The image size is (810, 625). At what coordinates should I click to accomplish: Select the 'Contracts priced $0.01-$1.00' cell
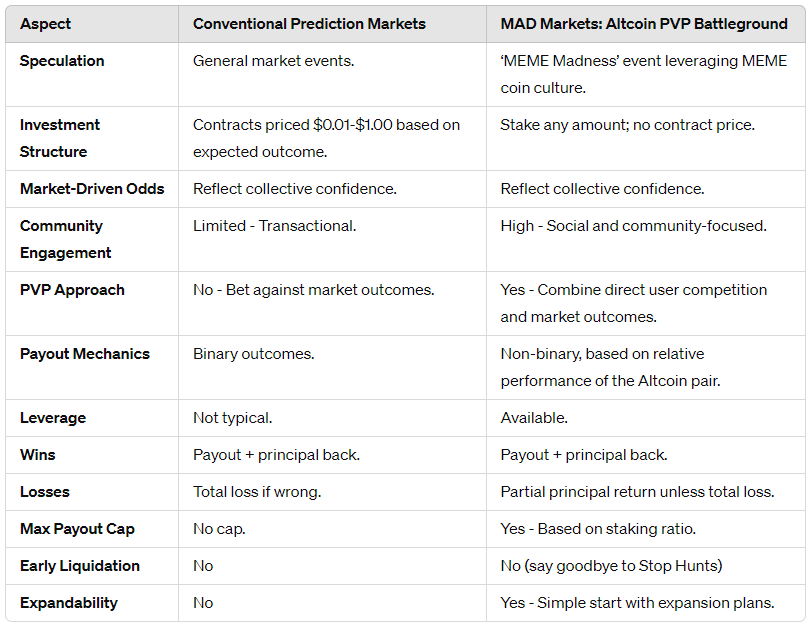pyautogui.click(x=326, y=138)
